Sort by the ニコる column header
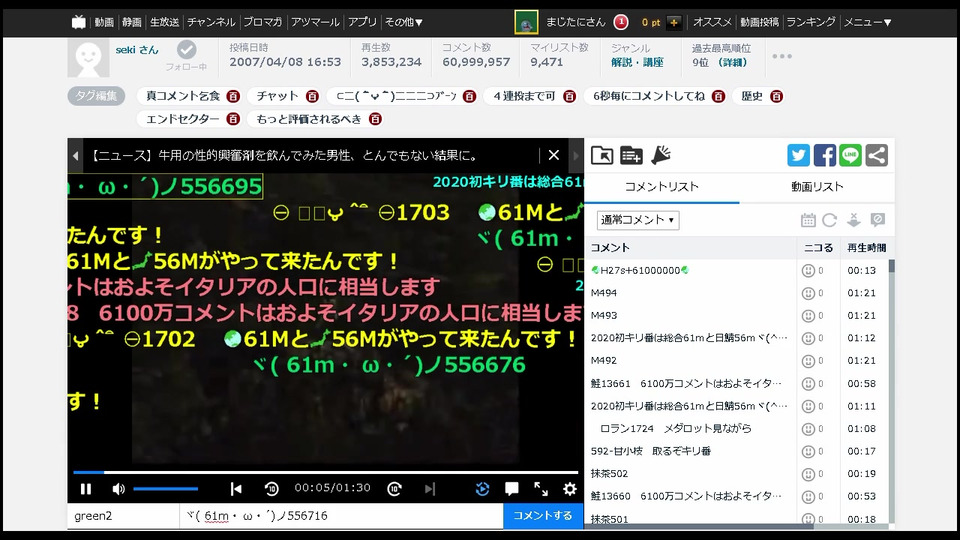This screenshot has height=540, width=960. pyautogui.click(x=819, y=247)
